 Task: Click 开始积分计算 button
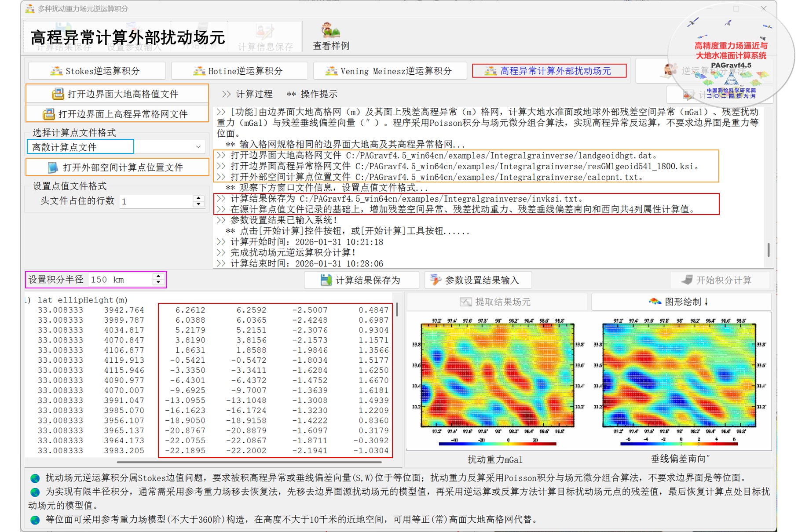tap(720, 280)
